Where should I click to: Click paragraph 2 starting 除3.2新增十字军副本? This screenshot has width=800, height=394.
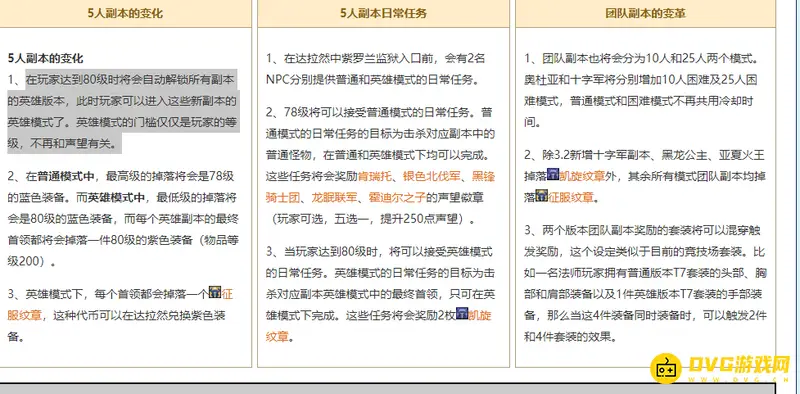[x=644, y=176]
